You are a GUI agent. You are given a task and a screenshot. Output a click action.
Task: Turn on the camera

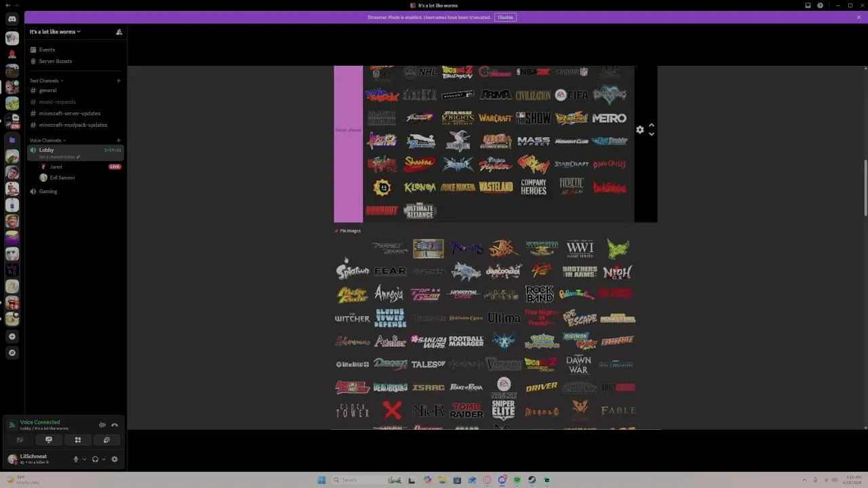point(20,440)
